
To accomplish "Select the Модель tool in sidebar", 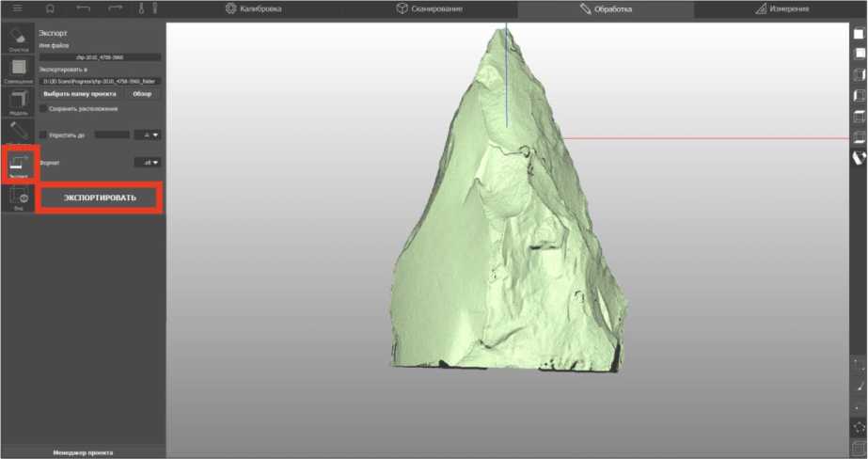I will click(x=19, y=103).
